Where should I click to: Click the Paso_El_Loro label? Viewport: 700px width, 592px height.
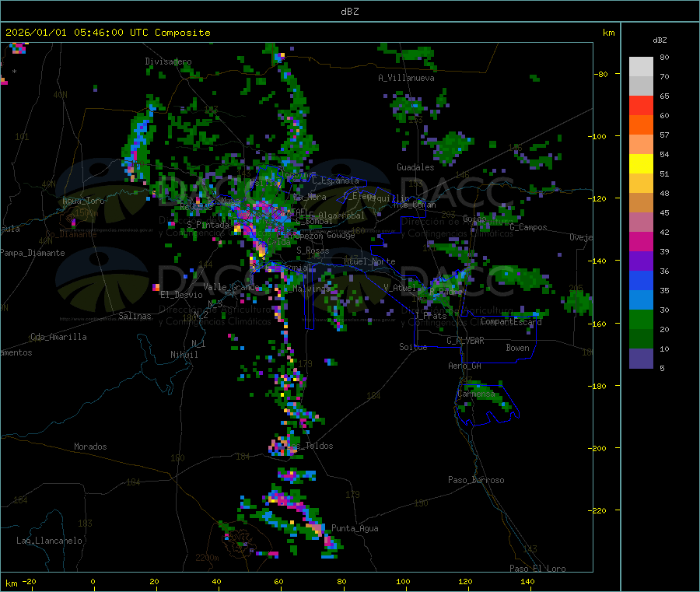point(537,569)
